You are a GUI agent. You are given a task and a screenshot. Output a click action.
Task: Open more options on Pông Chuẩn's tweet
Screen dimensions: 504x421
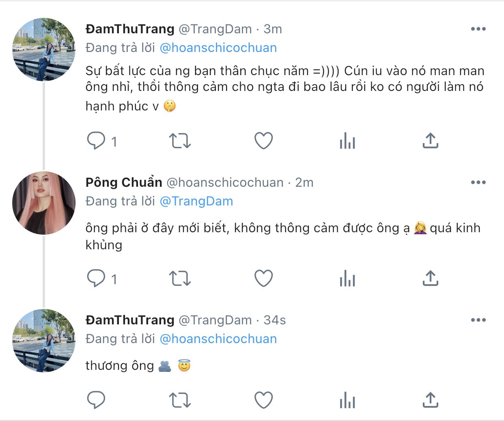click(x=478, y=182)
